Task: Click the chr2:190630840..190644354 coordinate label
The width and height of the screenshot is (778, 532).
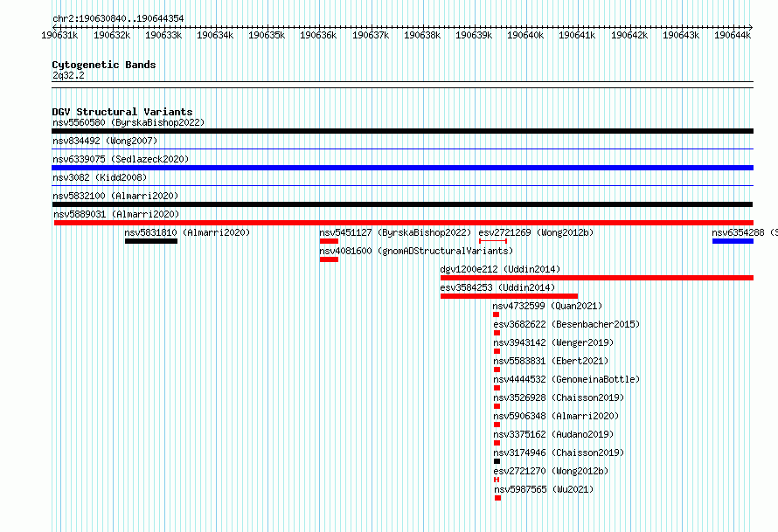Action: click(x=118, y=18)
